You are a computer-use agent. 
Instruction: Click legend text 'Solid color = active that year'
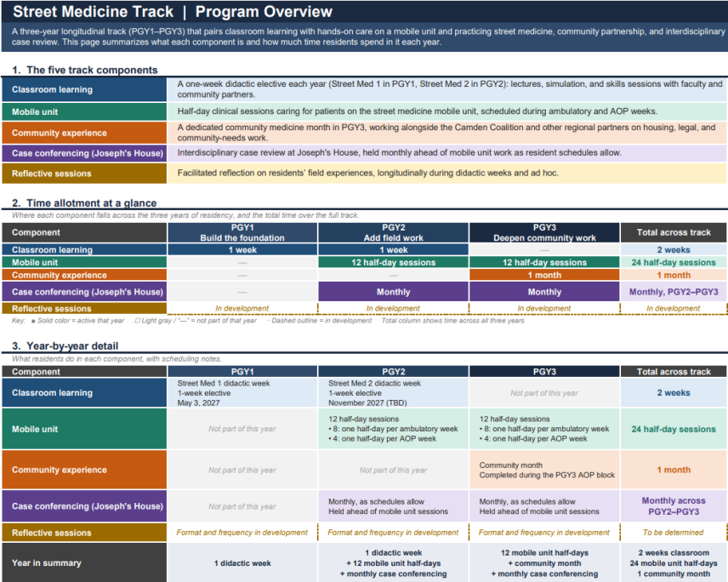(81, 321)
